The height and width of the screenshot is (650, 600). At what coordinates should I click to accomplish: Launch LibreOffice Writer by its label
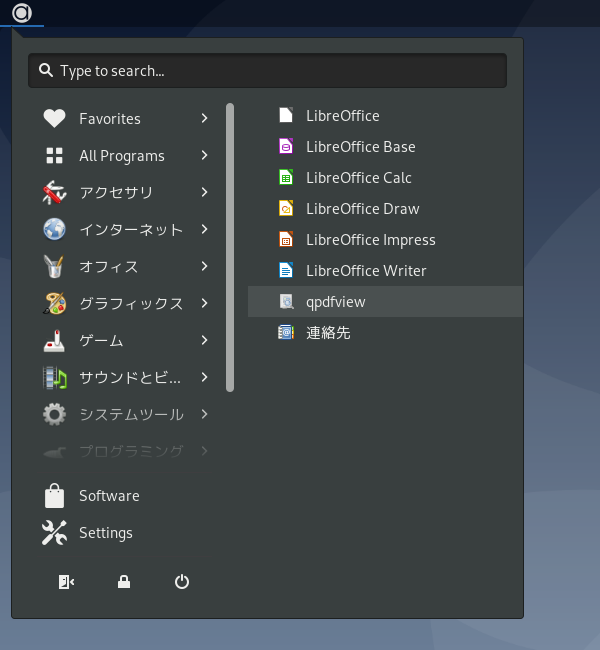point(366,271)
